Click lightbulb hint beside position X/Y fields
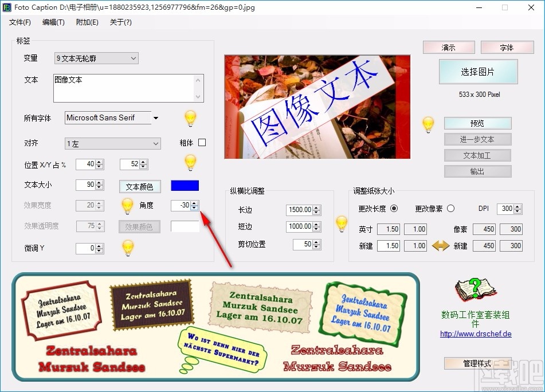545x392 pixels. coord(190,163)
